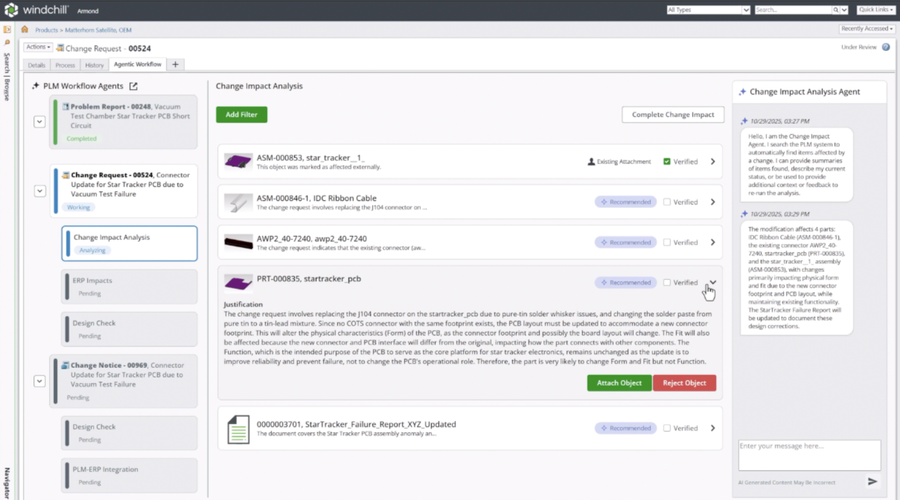Click the Windchill logo icon
The image size is (900, 500).
[x=10, y=9]
